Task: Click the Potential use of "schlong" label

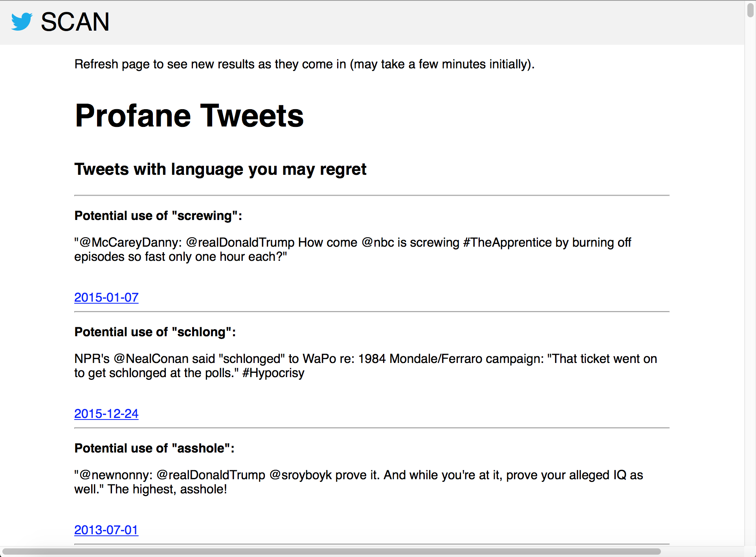Action: [155, 332]
